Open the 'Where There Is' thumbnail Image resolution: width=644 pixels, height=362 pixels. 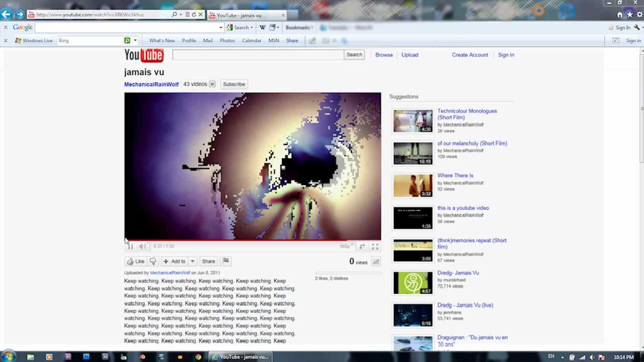[x=413, y=186]
